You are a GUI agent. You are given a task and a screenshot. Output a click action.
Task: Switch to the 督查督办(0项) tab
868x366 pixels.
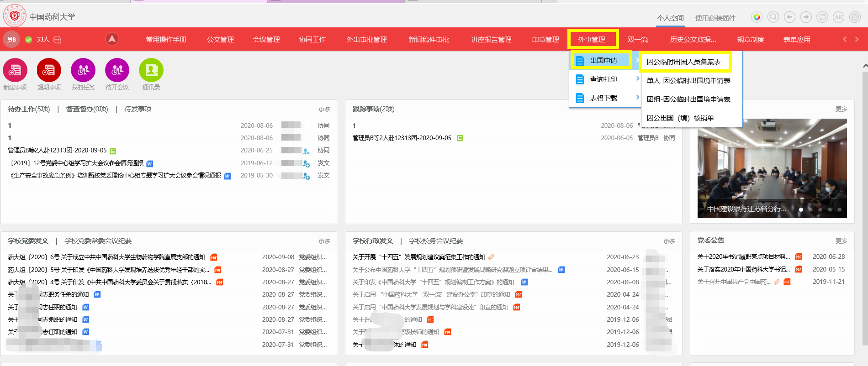pyautogui.click(x=87, y=109)
